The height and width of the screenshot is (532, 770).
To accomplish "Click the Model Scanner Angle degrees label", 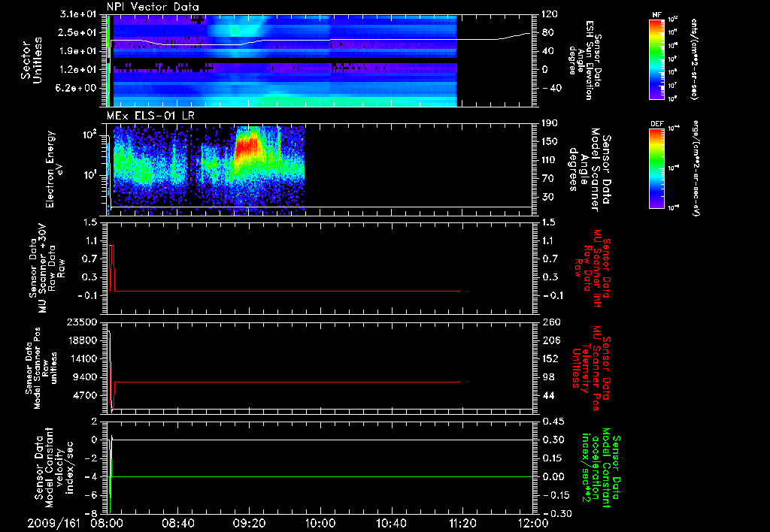I will [590, 170].
